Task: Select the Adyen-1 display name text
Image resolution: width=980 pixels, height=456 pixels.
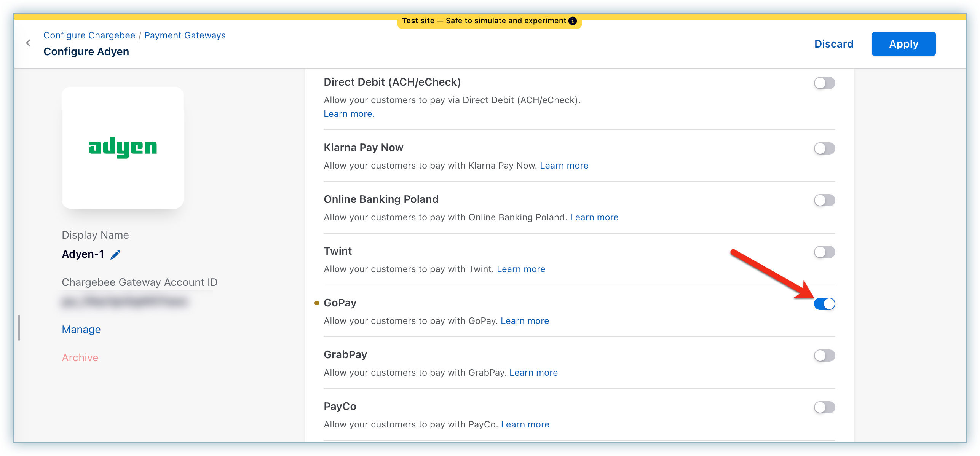Action: click(x=83, y=254)
